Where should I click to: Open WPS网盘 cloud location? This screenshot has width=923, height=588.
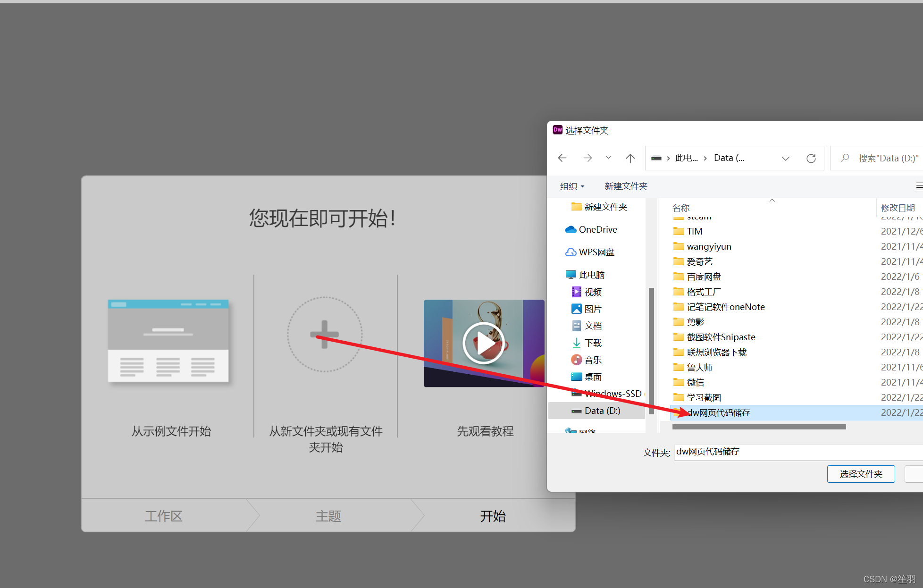596,252
